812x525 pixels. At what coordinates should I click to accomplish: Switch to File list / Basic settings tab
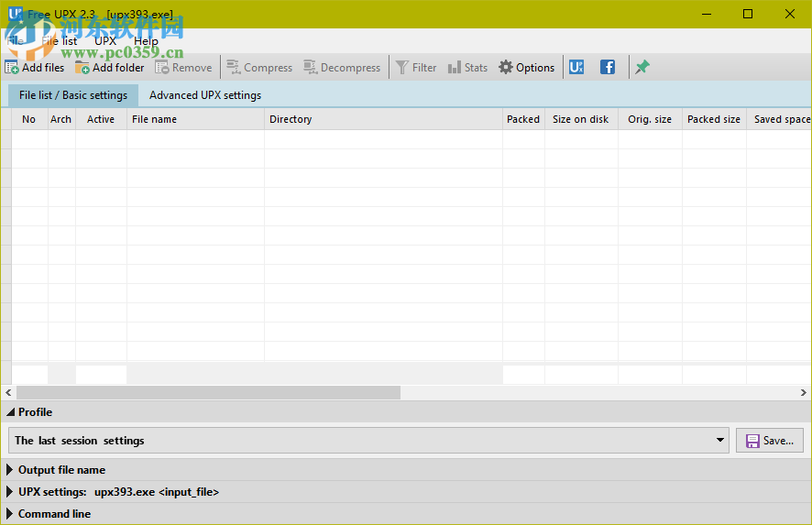(73, 95)
